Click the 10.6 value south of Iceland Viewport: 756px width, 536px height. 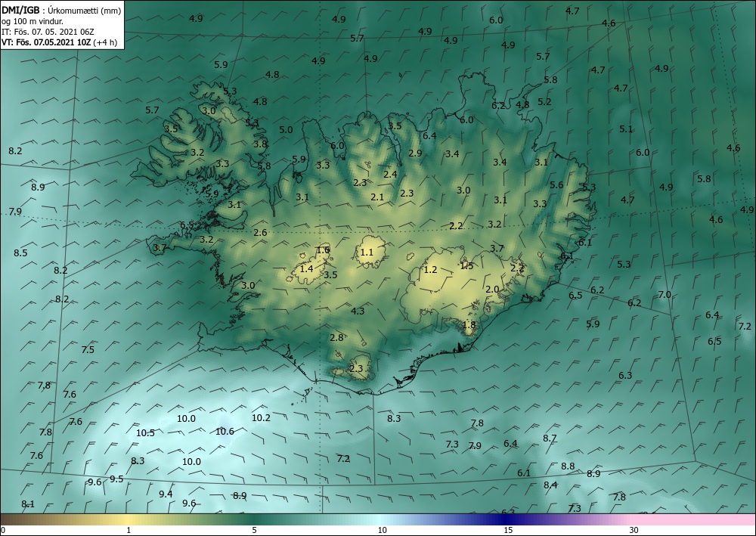pos(225,432)
